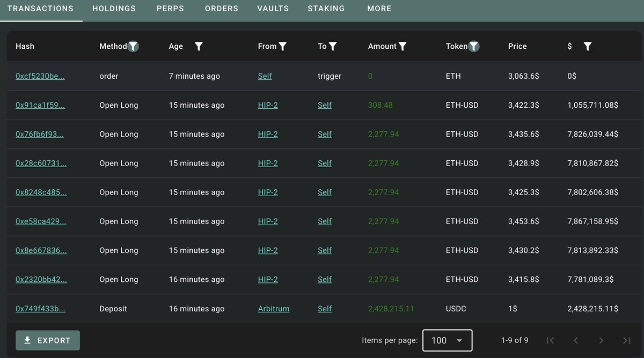The image size is (644, 358).
Task: Open the dollar value column filter
Action: [588, 47]
